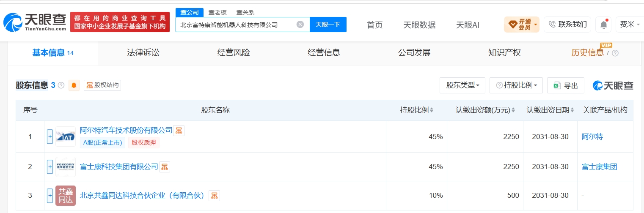Switch to the 法律诉讼 tab
The image size is (644, 213).
click(143, 53)
